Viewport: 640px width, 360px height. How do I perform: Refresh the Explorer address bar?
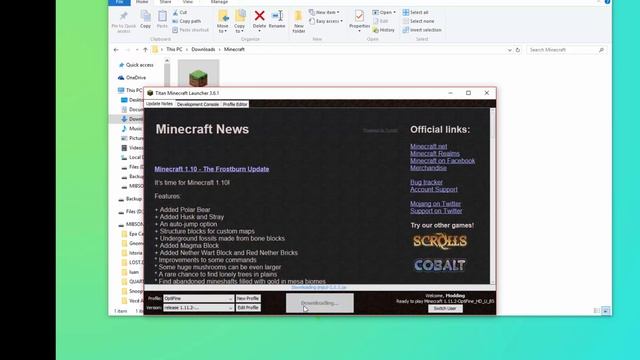click(518, 50)
